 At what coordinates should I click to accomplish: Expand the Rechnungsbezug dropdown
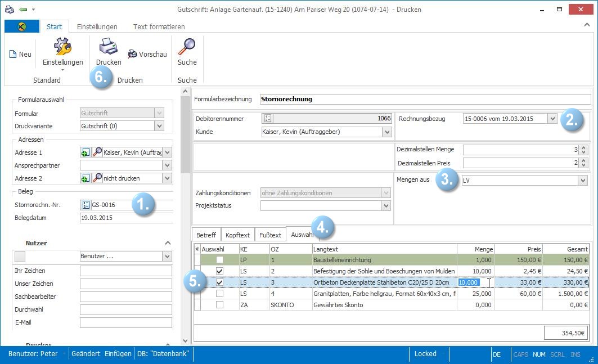coord(552,119)
